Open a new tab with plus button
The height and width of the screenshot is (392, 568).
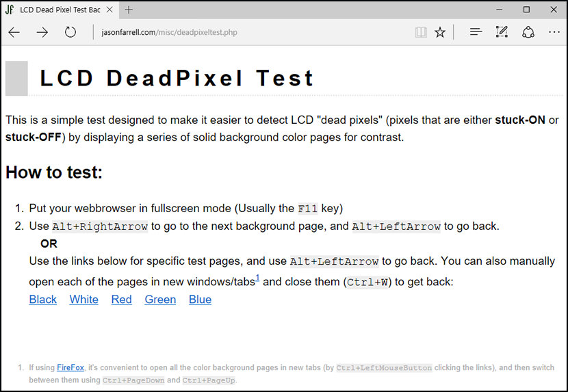[129, 10]
